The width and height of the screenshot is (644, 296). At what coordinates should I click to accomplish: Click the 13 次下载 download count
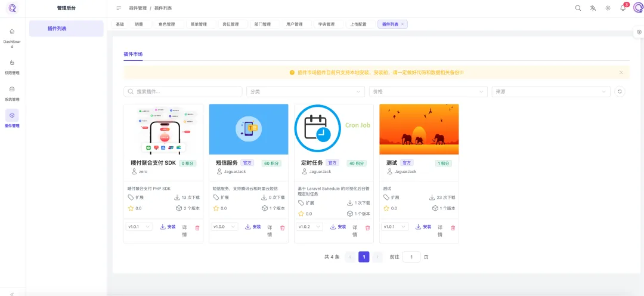tap(187, 198)
